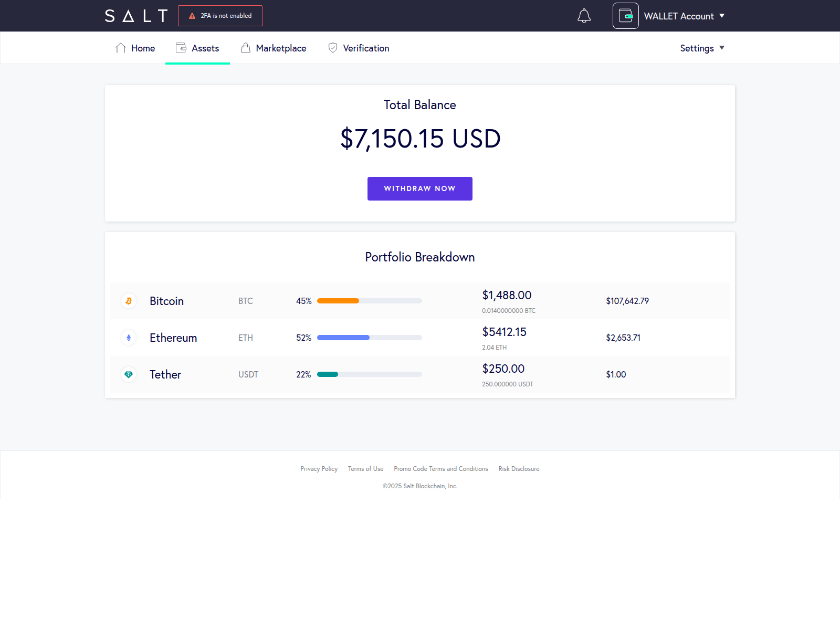Click the 22% Tether percentage

(303, 374)
